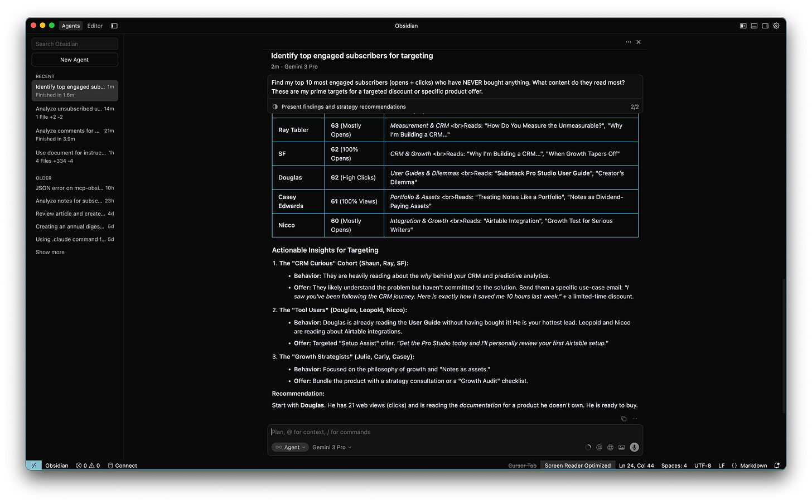
Task: Open Use document for instructions chat
Action: (75, 157)
